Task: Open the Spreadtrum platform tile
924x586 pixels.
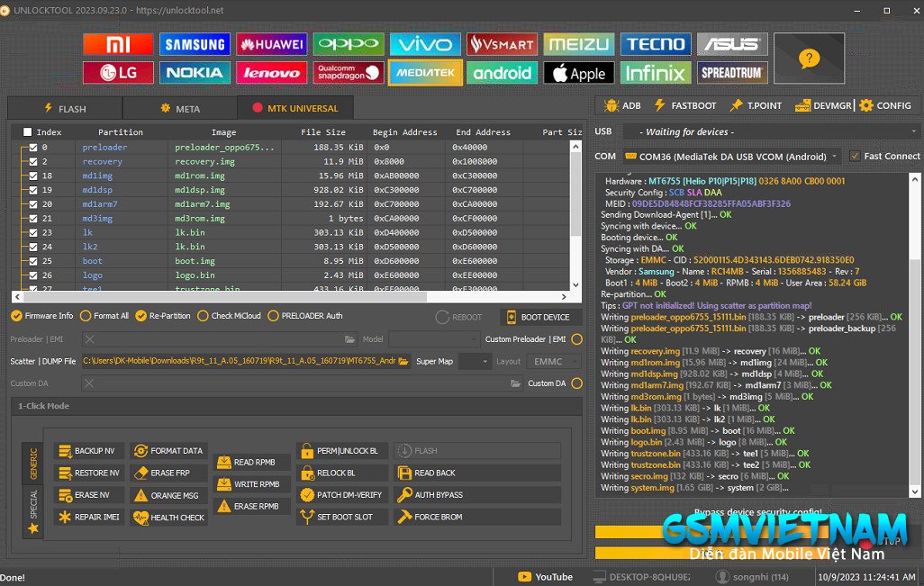Action: pos(732,73)
